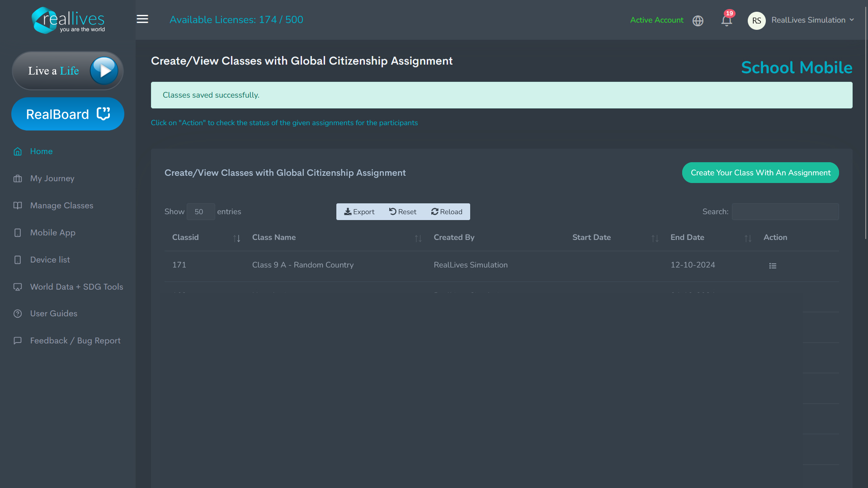This screenshot has width=868, height=488.
Task: Open Device list menu item
Action: (x=50, y=260)
